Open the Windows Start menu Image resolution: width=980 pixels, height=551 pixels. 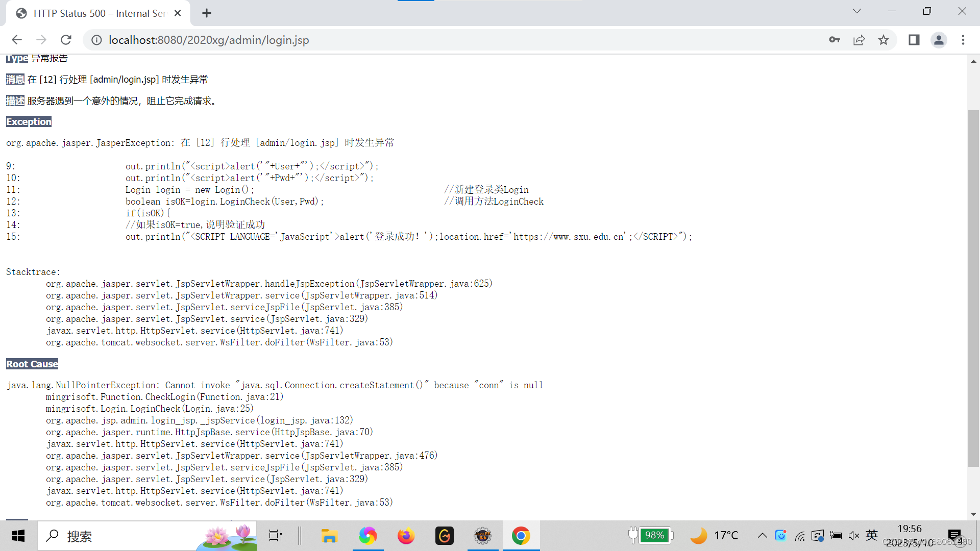[18, 536]
